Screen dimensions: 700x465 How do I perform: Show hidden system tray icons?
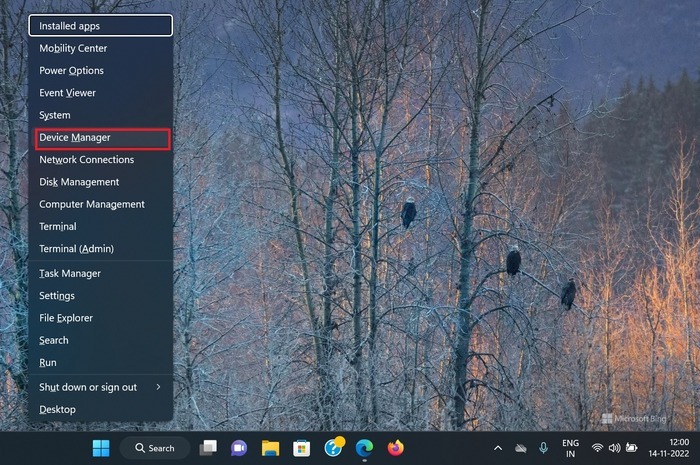coord(498,448)
